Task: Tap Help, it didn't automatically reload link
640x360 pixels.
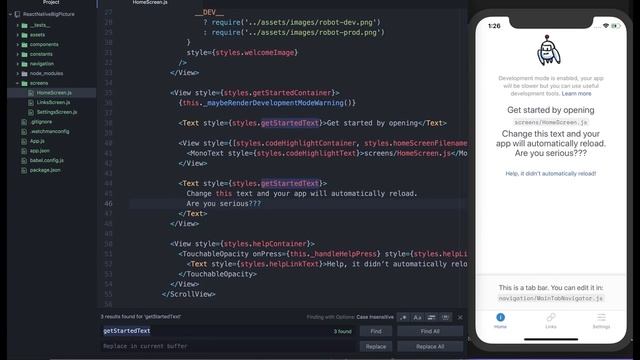Action: [551, 174]
